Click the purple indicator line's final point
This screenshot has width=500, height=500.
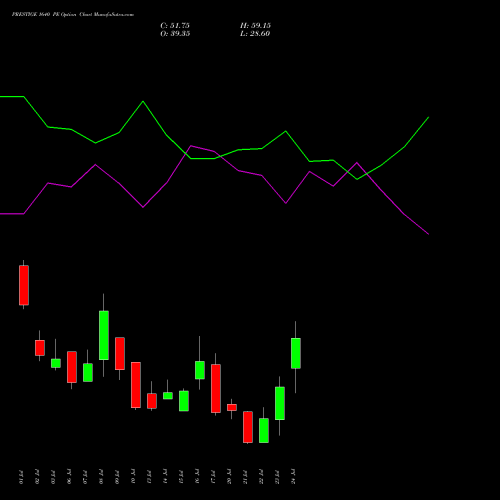[428, 234]
